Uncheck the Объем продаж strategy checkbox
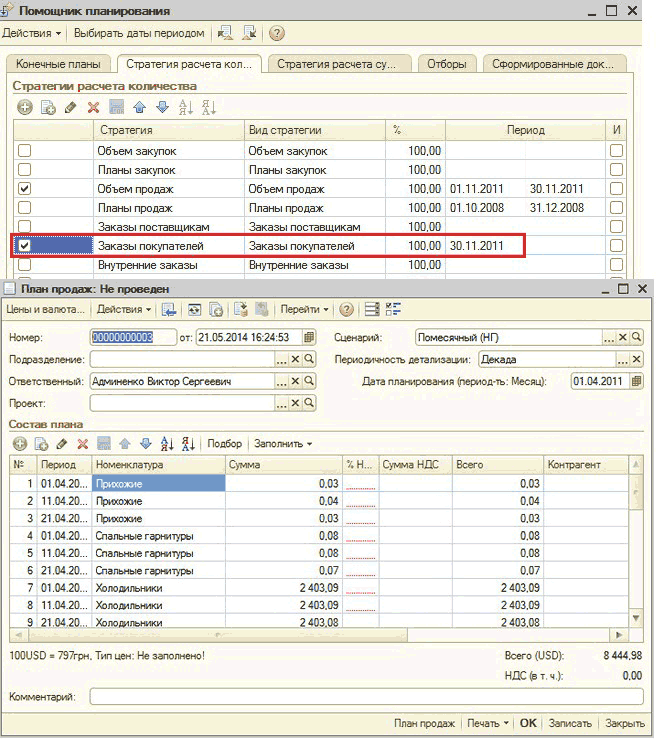This screenshot has width=657, height=739. 25,189
